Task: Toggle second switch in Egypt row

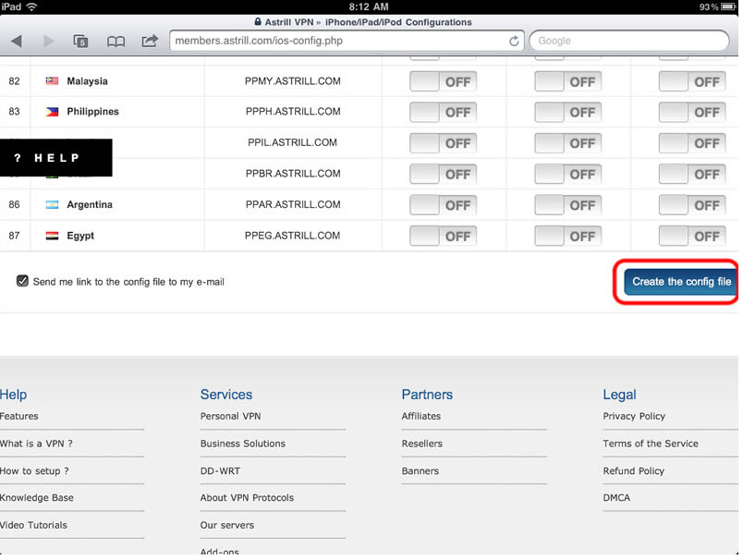Action: [x=567, y=236]
